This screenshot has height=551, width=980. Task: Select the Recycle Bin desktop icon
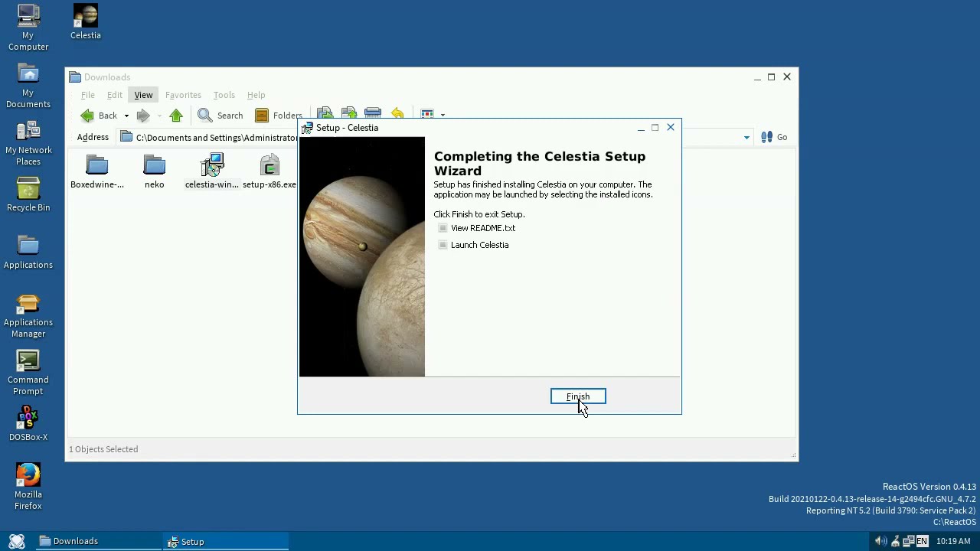click(x=28, y=194)
